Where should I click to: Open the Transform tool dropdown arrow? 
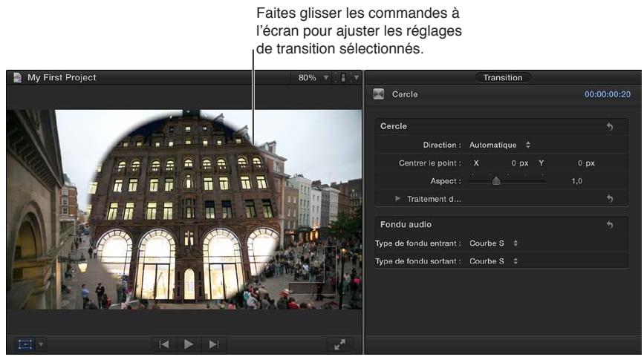pyautogui.click(x=41, y=344)
